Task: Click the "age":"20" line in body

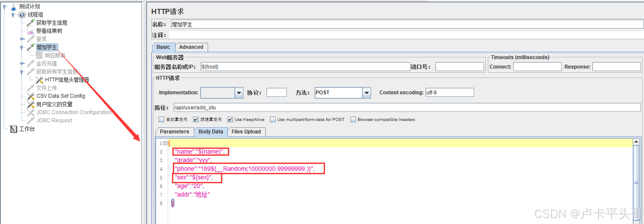Action: pyautogui.click(x=189, y=186)
